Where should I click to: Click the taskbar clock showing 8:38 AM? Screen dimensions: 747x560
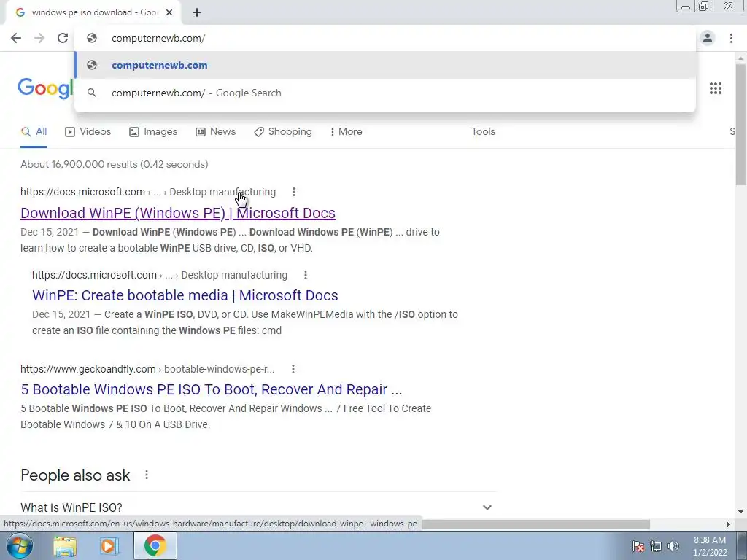710,546
